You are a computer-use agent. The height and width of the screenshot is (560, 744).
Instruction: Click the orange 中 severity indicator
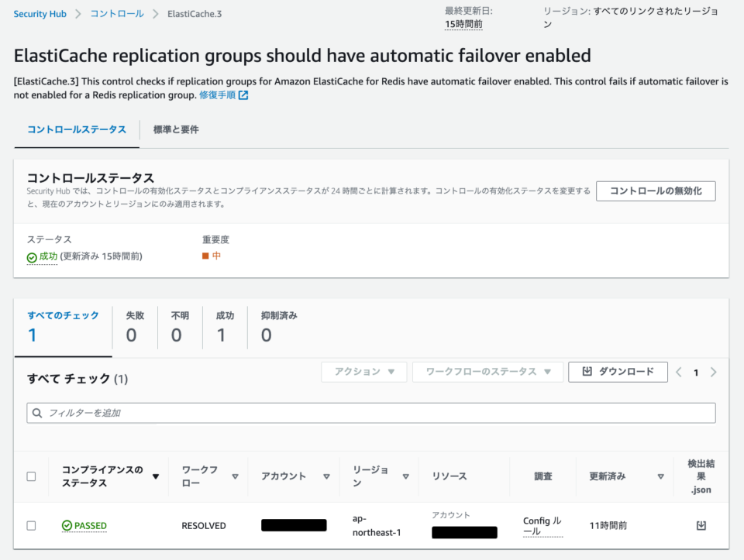(204, 255)
